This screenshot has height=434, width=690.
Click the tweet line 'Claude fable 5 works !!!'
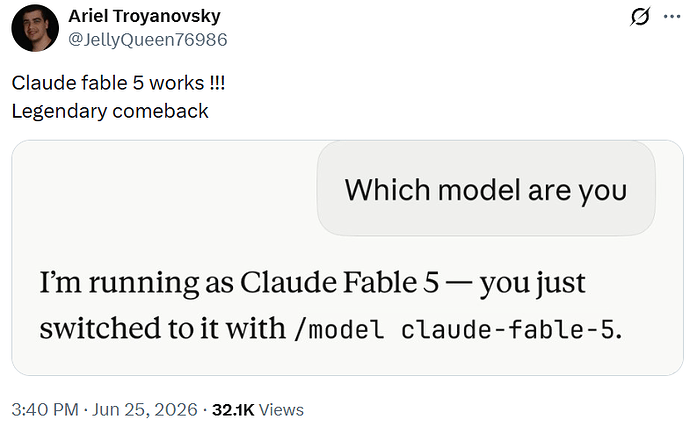point(118,83)
